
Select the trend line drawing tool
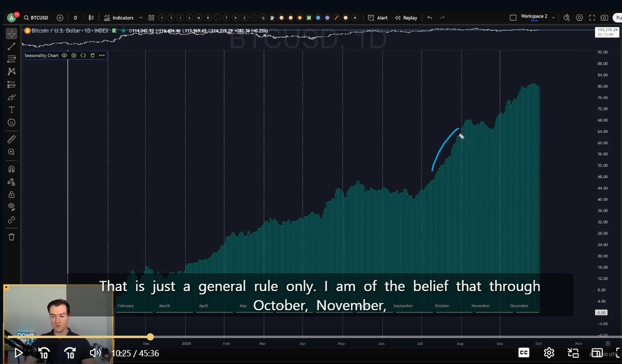pos(11,46)
